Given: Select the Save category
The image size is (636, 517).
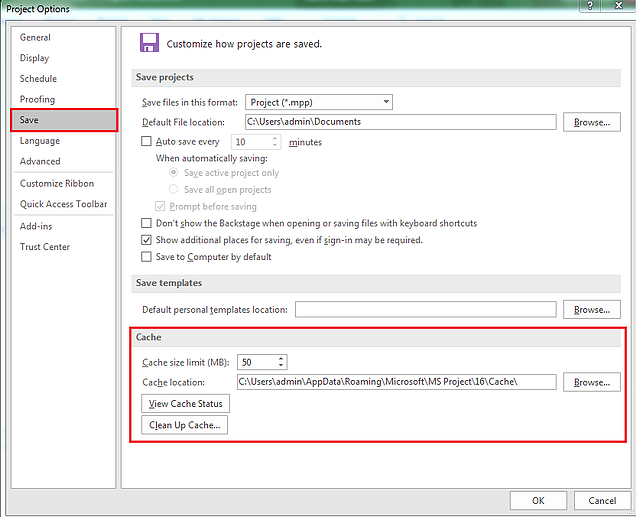Looking at the screenshot, I should click(x=64, y=120).
